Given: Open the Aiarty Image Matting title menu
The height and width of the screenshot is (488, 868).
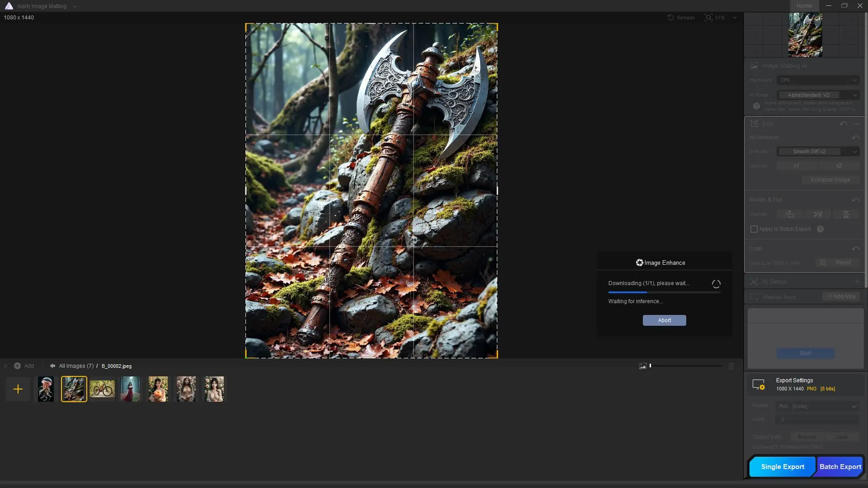Looking at the screenshot, I should coord(75,6).
